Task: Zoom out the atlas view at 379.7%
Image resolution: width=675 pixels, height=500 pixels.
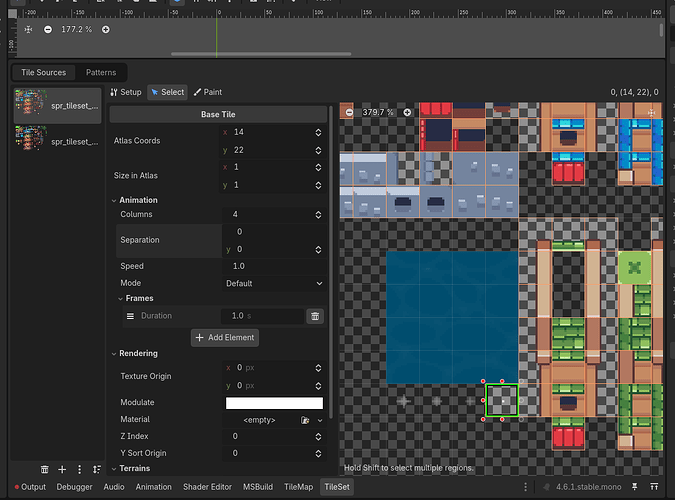Action: [349, 112]
